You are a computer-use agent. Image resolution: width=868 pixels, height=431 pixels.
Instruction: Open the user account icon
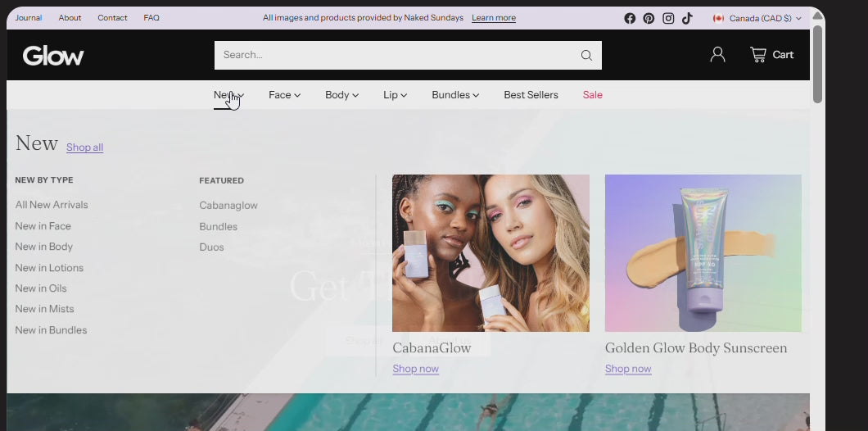click(x=717, y=54)
